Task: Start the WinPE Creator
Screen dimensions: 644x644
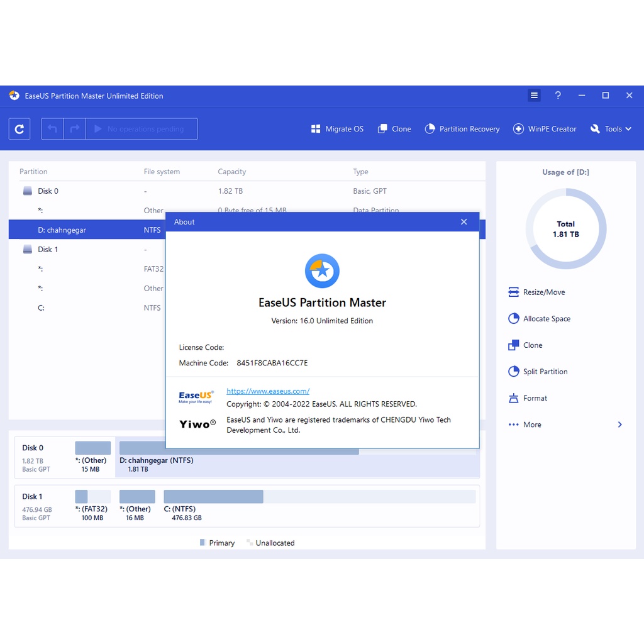Action: tap(545, 129)
